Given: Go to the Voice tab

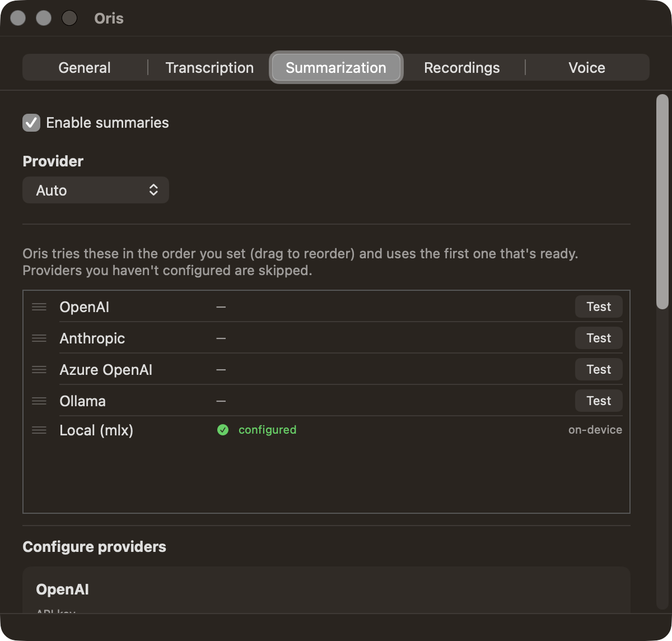Looking at the screenshot, I should 587,68.
